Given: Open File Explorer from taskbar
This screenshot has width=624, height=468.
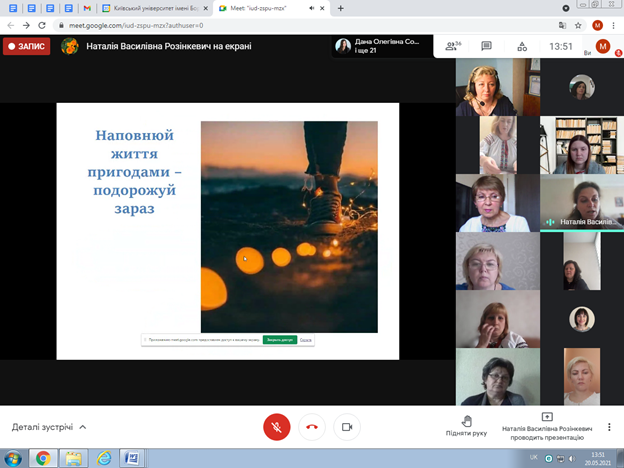Looking at the screenshot, I should click(74, 458).
